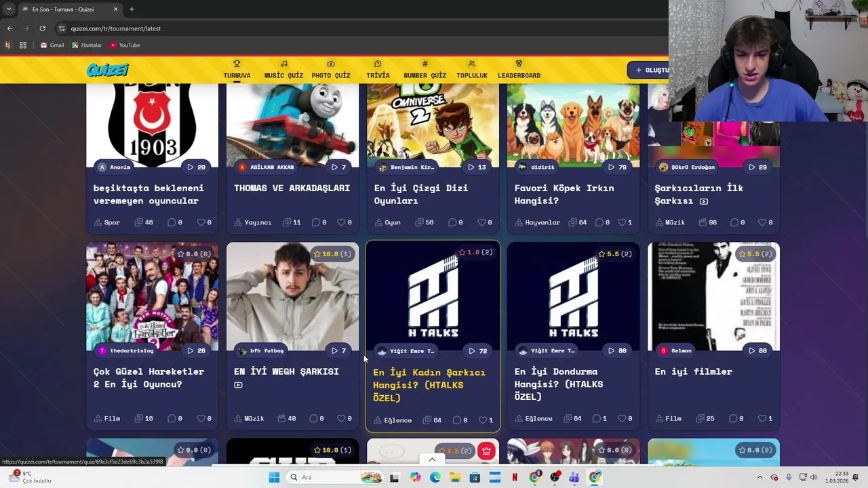Image resolution: width=868 pixels, height=488 pixels.
Task: Open the Leaderboard nav tab
Action: point(519,70)
